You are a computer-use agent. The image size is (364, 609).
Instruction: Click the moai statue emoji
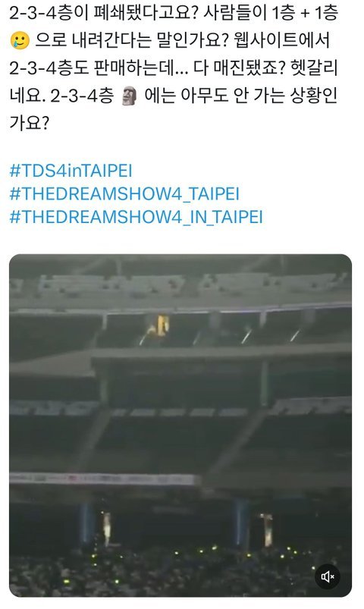130,96
